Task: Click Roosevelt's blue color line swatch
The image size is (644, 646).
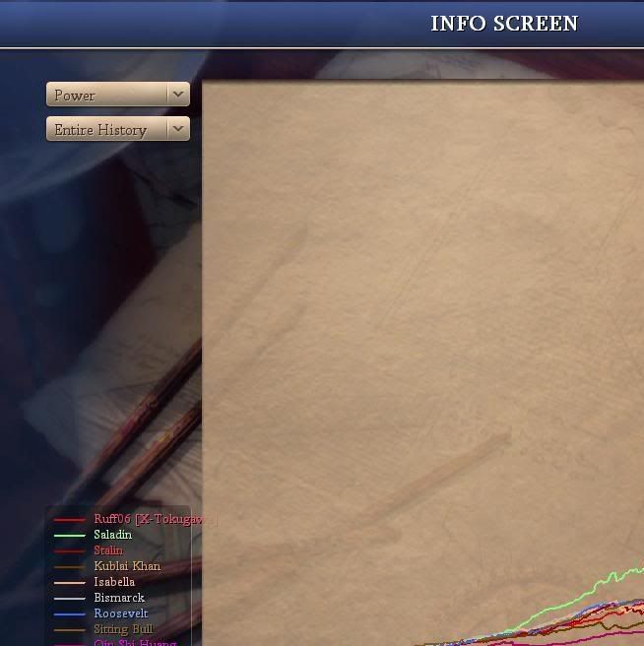Action: coord(70,614)
